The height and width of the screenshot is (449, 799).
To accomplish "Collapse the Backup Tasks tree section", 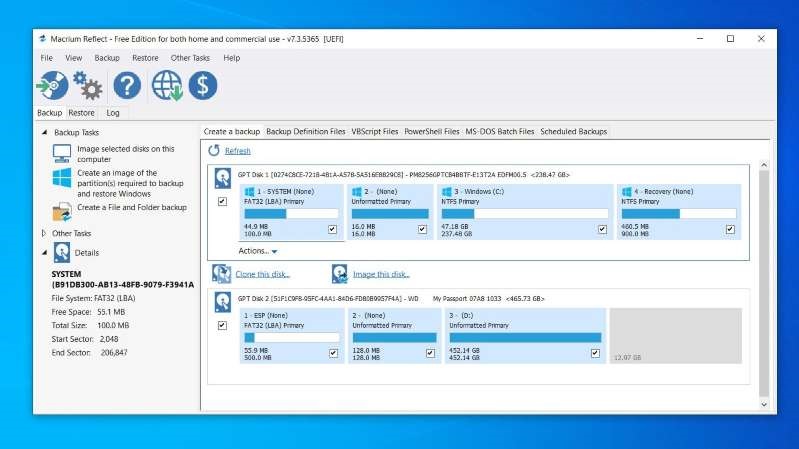I will [x=44, y=133].
